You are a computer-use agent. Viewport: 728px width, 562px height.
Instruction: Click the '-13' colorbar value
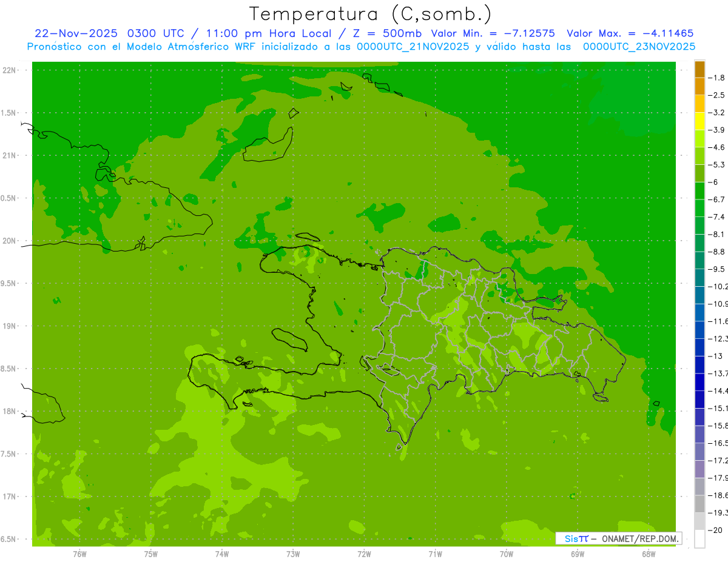point(715,356)
